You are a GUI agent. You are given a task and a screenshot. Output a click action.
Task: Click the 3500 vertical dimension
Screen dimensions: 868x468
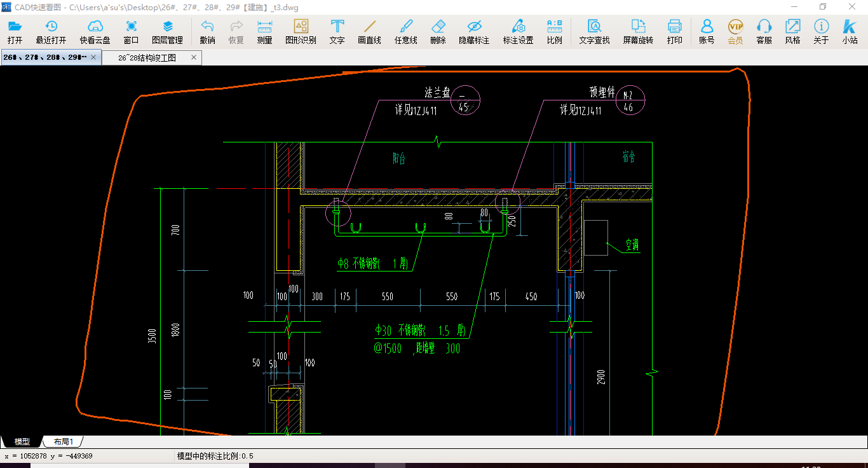(152, 336)
